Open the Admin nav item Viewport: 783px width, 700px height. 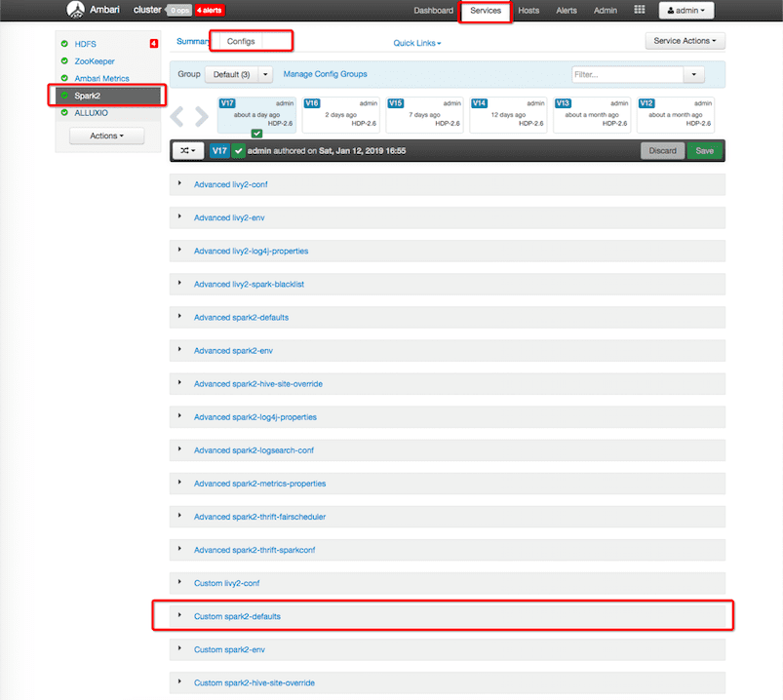tap(606, 11)
